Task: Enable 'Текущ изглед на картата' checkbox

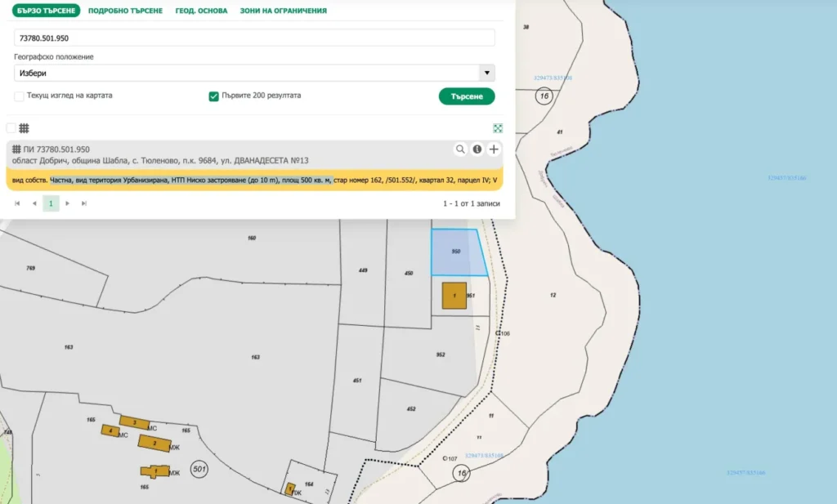Action: 20,96
